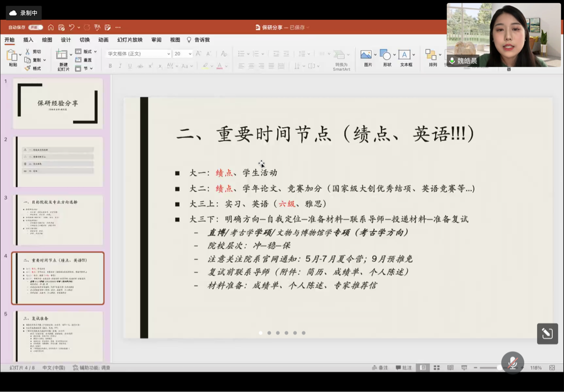Open the Shapes (形状) tool
Viewport: 564px width, 392px height.
(x=385, y=55)
